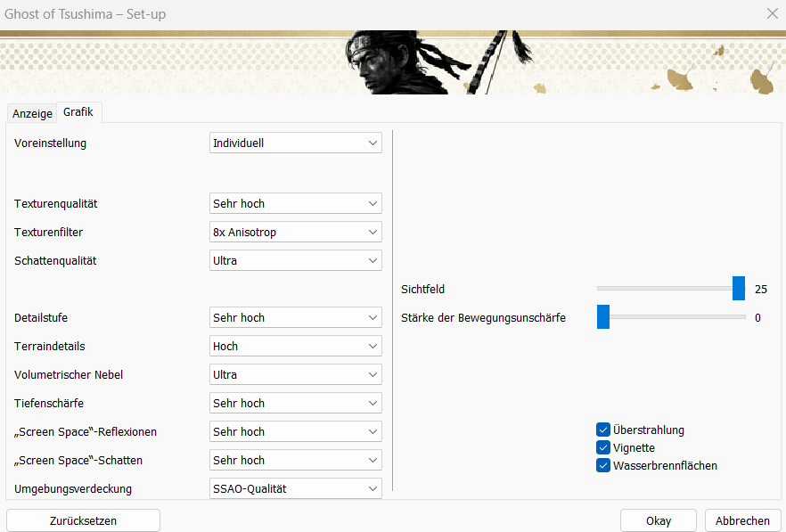The image size is (786, 532).
Task: Open the Schattenqualität dropdown
Action: pos(295,261)
